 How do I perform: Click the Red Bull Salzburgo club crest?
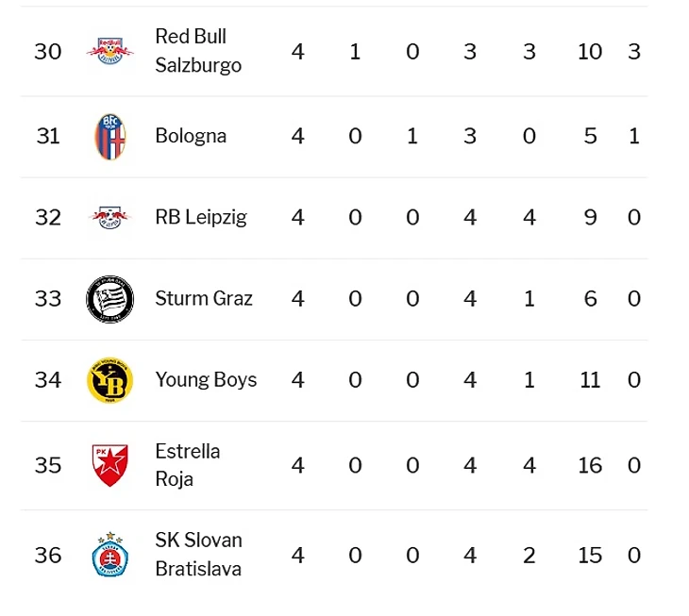click(109, 51)
